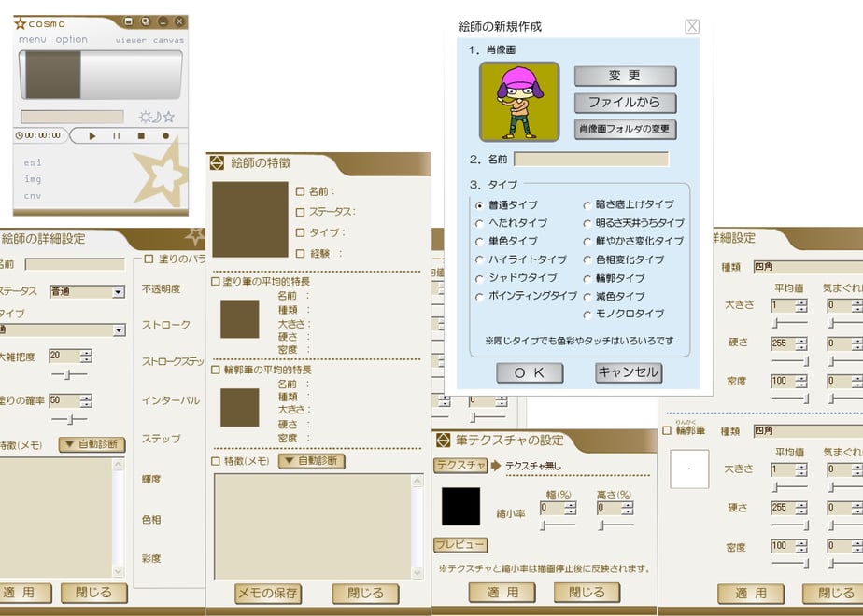Stop drawing with the square stop icon
The width and height of the screenshot is (863, 616).
(141, 136)
